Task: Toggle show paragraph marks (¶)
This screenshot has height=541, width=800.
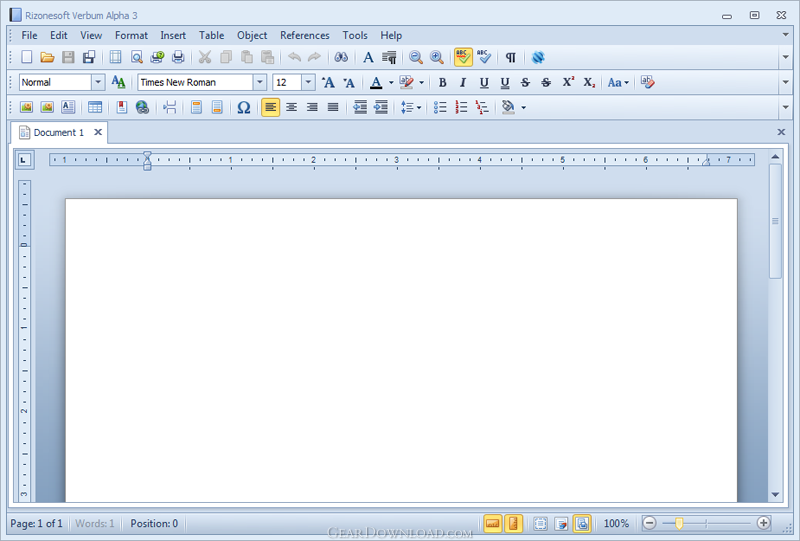Action: click(510, 57)
